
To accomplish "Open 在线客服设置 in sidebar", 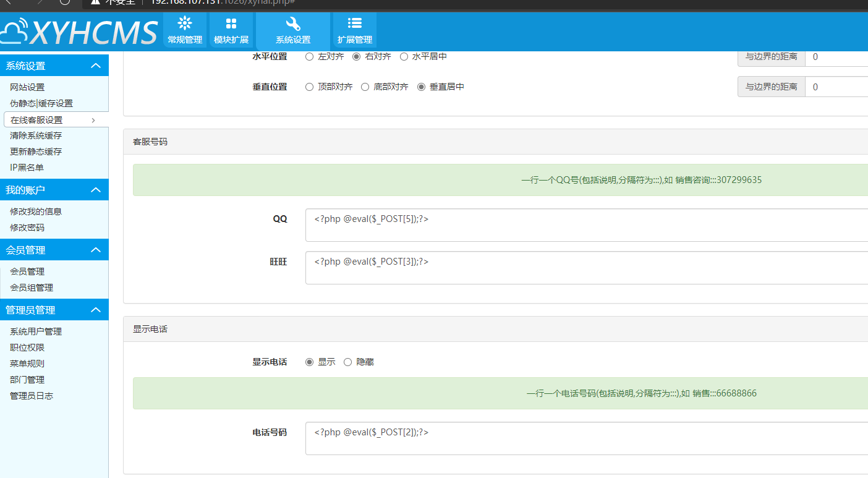I will tap(36, 120).
